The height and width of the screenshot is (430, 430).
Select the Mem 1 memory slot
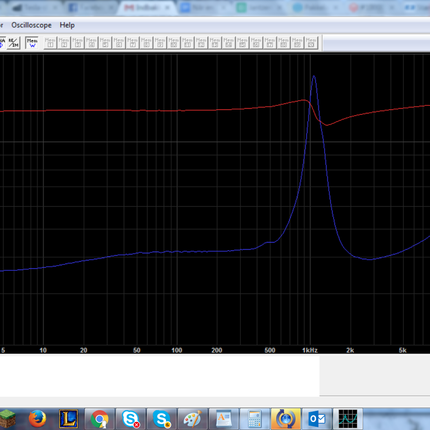point(50,43)
